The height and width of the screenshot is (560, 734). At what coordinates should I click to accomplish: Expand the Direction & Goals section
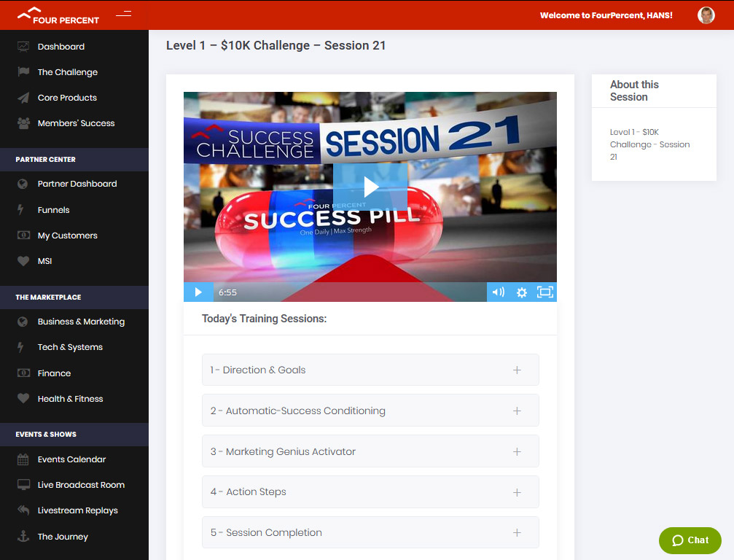pyautogui.click(x=370, y=370)
